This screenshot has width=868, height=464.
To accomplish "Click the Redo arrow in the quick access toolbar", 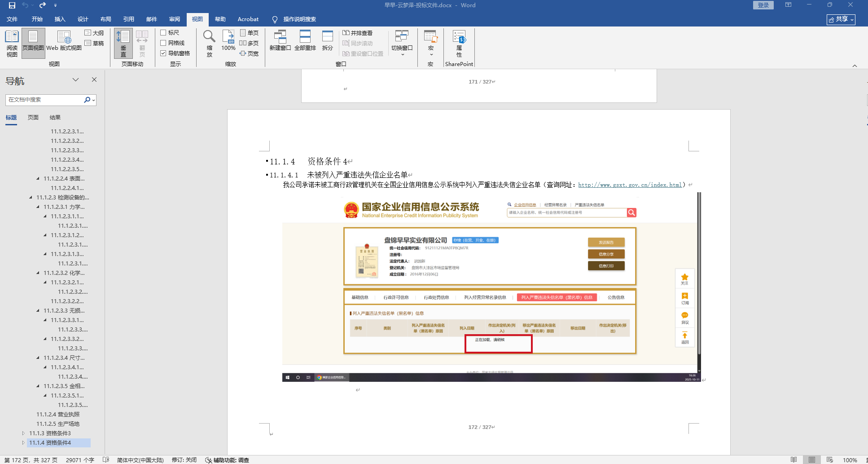I will point(43,5).
